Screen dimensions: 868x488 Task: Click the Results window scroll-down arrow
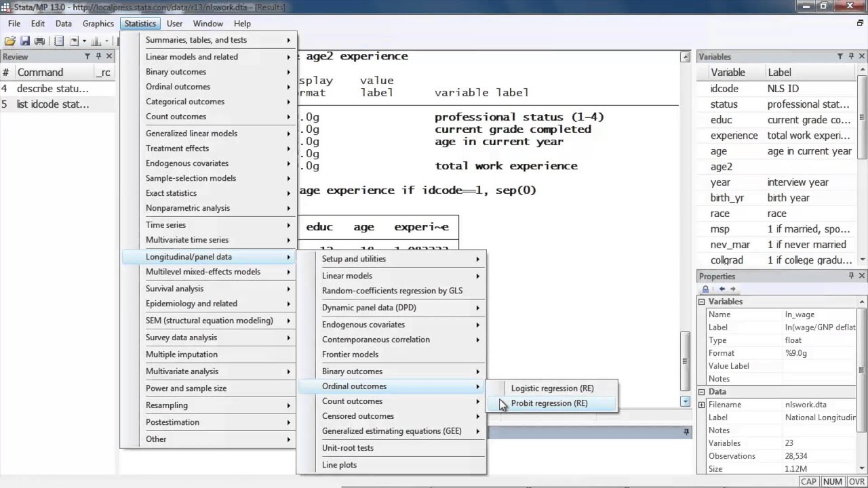[x=685, y=402]
